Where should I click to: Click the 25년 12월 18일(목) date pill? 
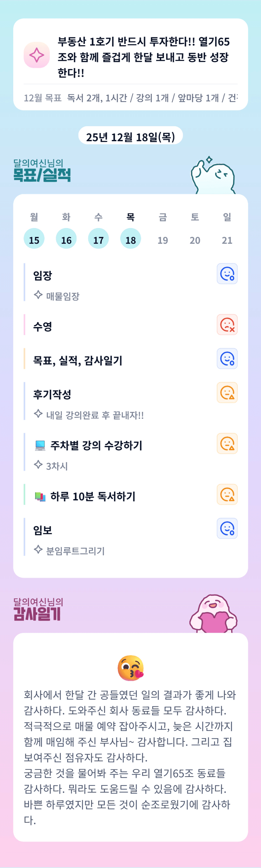[x=131, y=136]
